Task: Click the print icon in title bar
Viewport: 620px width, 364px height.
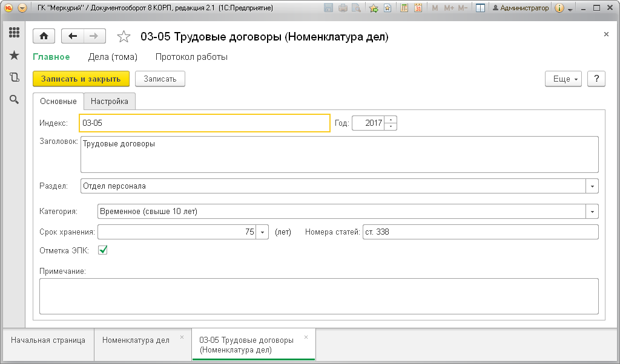Action: (343, 8)
